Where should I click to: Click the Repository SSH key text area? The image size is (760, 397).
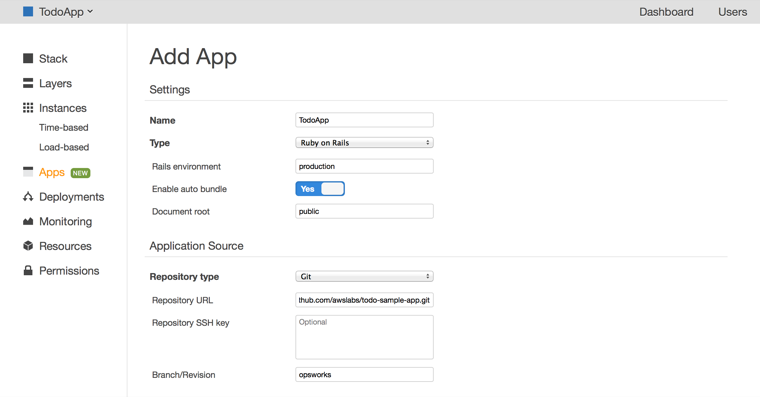click(x=364, y=337)
